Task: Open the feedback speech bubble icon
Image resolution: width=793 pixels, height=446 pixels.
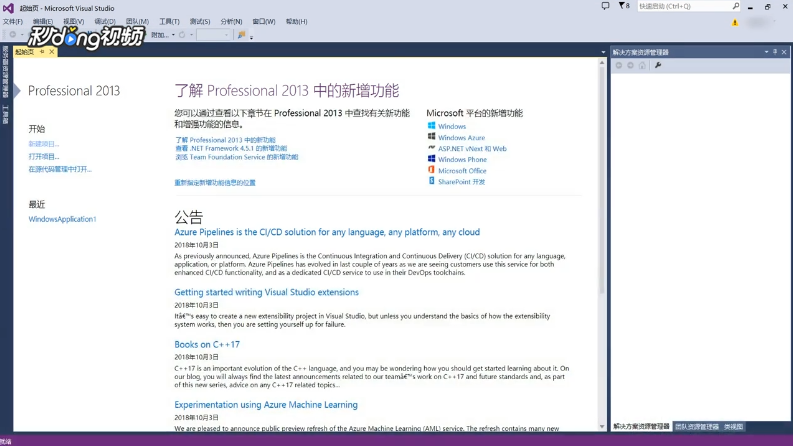Action: point(605,6)
